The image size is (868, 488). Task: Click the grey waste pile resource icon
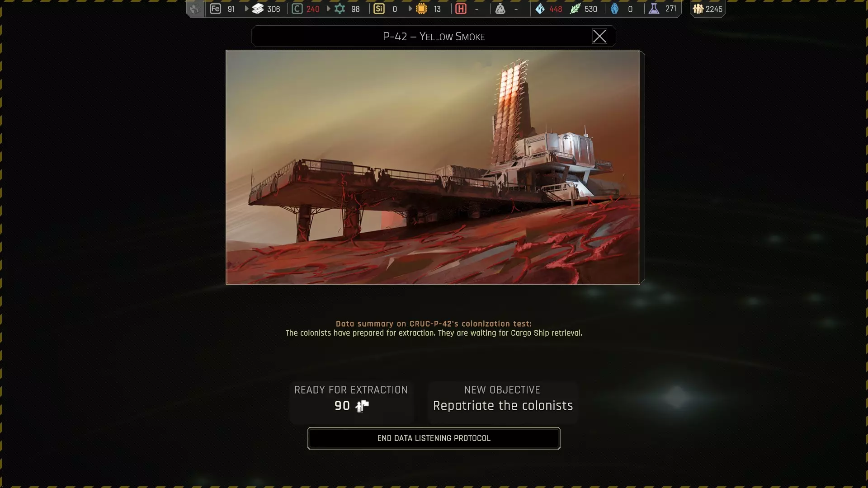pos(500,9)
